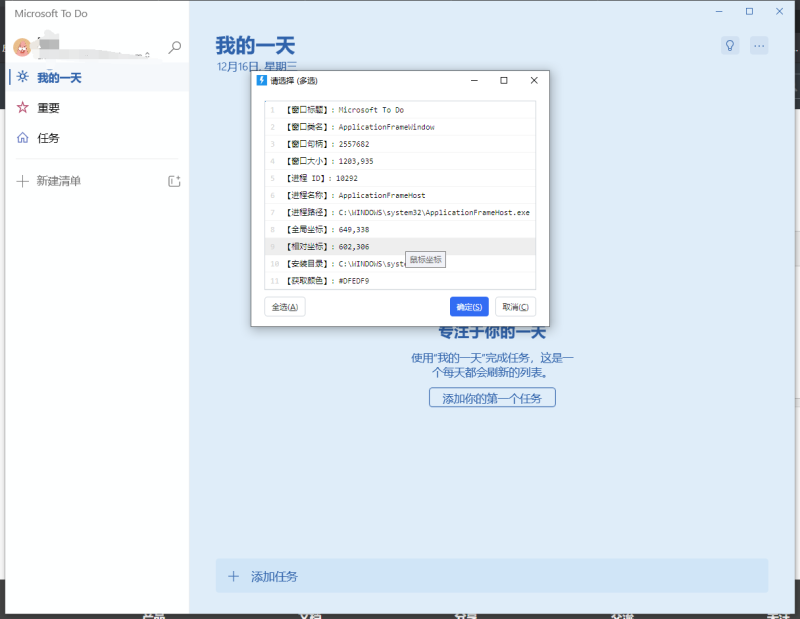
Task: Click the lightning app icon in dialog title bar
Action: [262, 80]
